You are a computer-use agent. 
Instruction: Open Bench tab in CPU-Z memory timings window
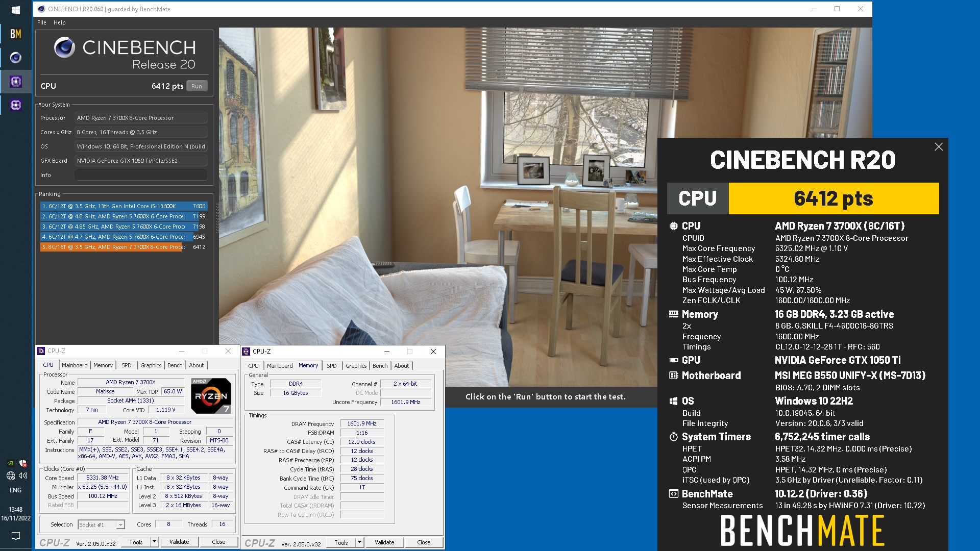click(x=380, y=366)
